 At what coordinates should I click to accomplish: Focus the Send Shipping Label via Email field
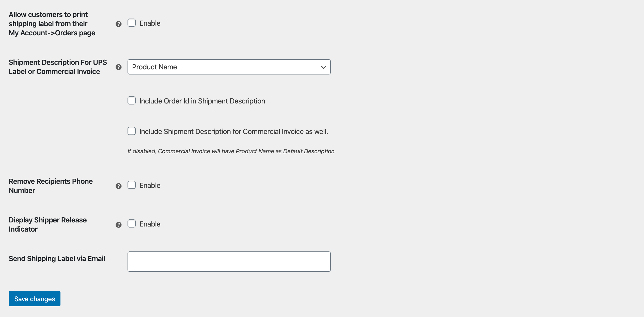pos(229,262)
